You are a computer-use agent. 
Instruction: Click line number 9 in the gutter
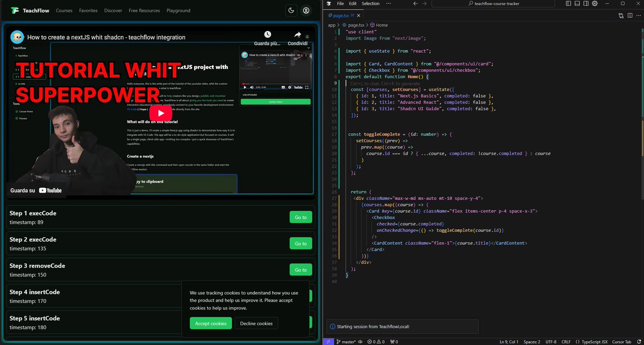(335, 83)
